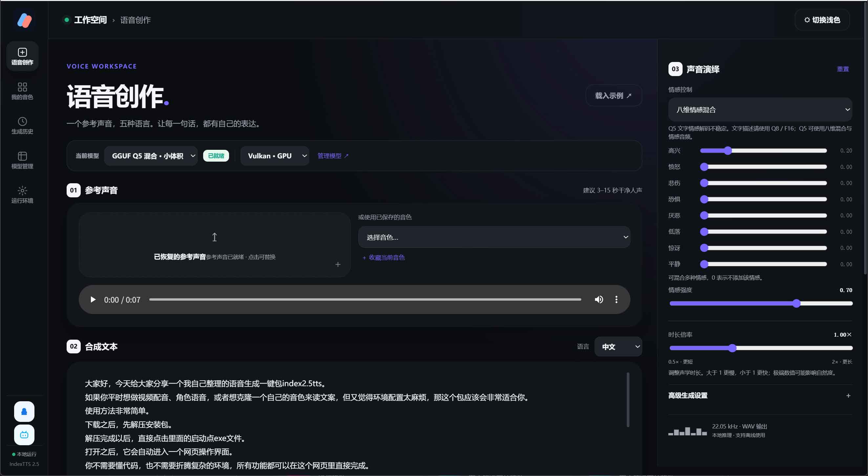This screenshot has width=868, height=476.
Task: Click the 建议 3–15 秒干净人声 hint
Action: (612, 190)
